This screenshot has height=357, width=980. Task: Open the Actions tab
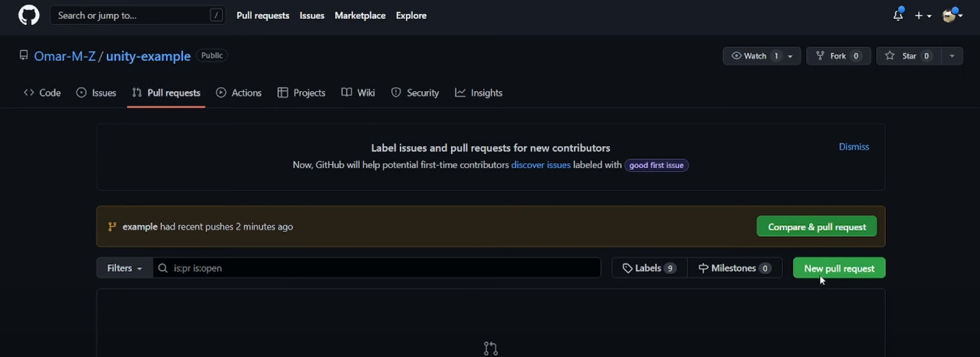[239, 93]
